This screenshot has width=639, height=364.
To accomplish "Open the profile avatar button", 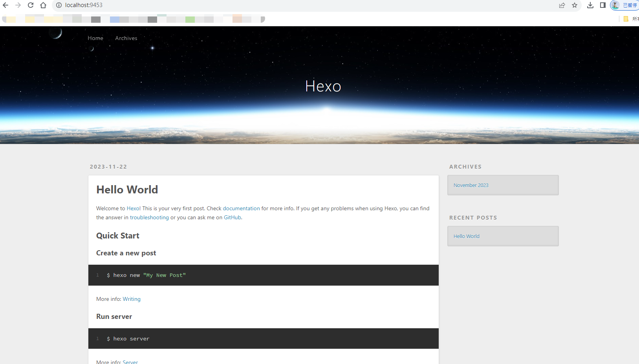I will (625, 5).
